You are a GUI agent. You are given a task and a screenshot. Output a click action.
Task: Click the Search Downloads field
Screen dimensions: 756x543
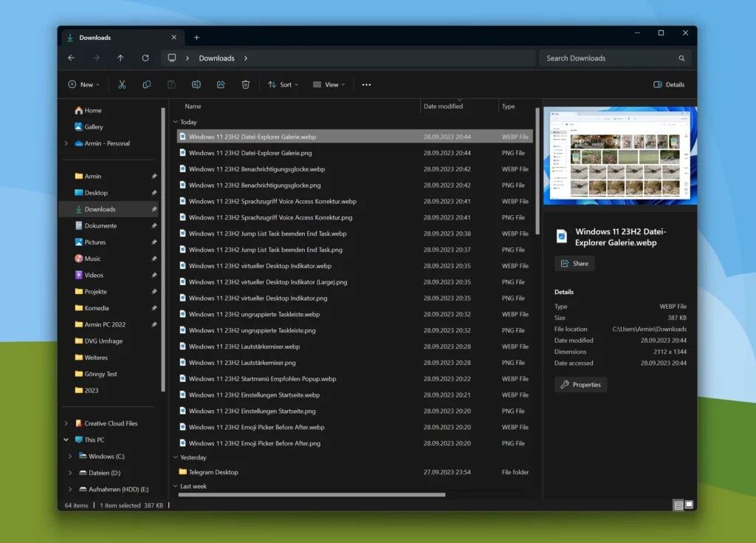pos(609,58)
